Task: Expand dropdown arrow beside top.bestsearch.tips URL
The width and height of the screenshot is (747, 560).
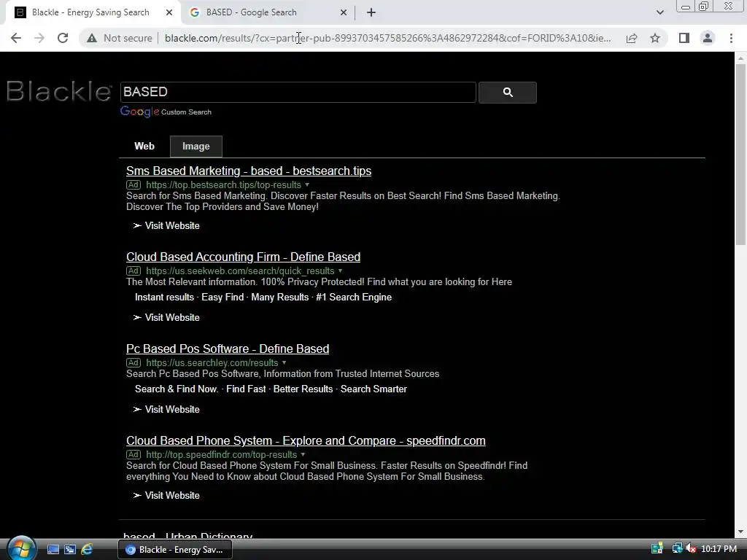Action: (307, 184)
